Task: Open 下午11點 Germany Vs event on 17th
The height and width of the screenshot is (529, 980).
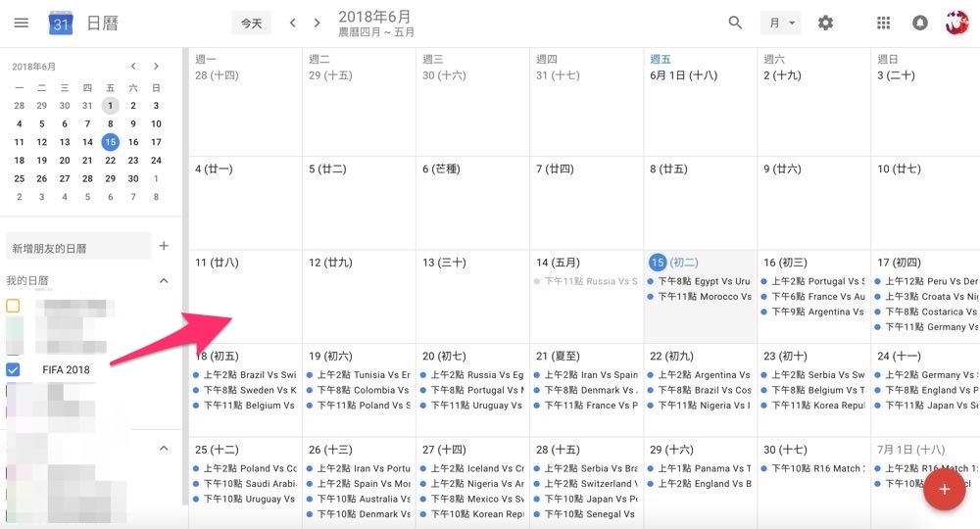Action: tap(926, 326)
